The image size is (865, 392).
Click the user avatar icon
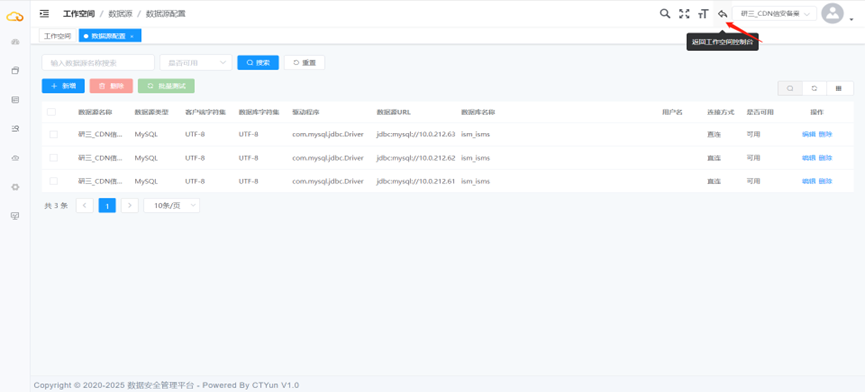[x=832, y=13]
